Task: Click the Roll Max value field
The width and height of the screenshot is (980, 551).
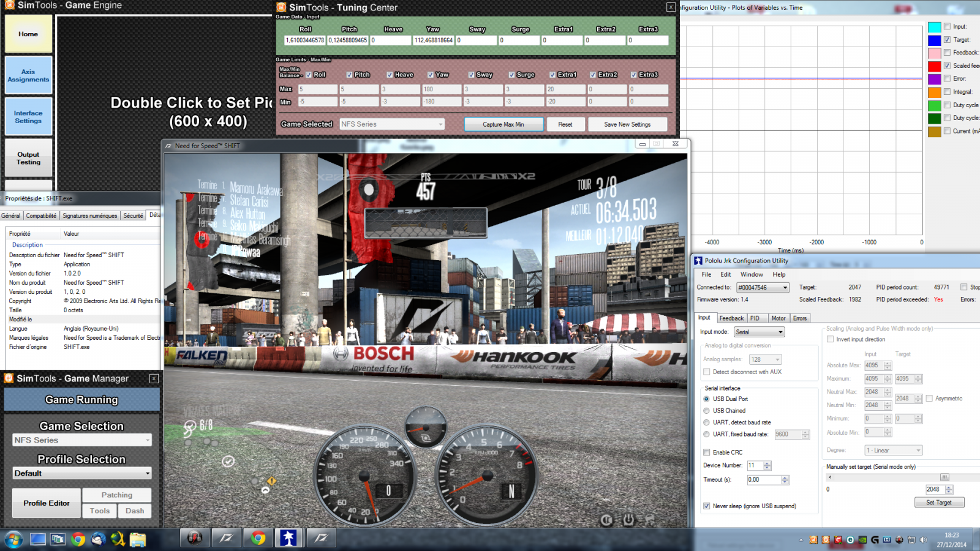Action: click(317, 89)
